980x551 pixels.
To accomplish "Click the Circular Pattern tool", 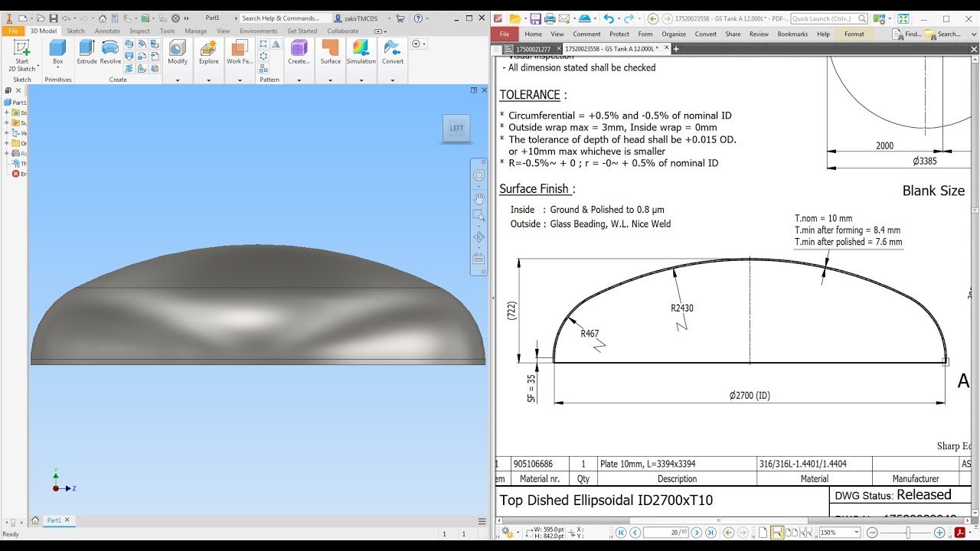I will tap(263, 56).
